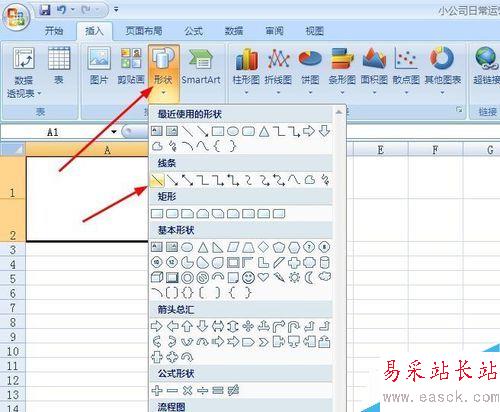Viewport: 500px width, 412px height.
Task: Save the workbook via toolbar icon
Action: [x=45, y=10]
